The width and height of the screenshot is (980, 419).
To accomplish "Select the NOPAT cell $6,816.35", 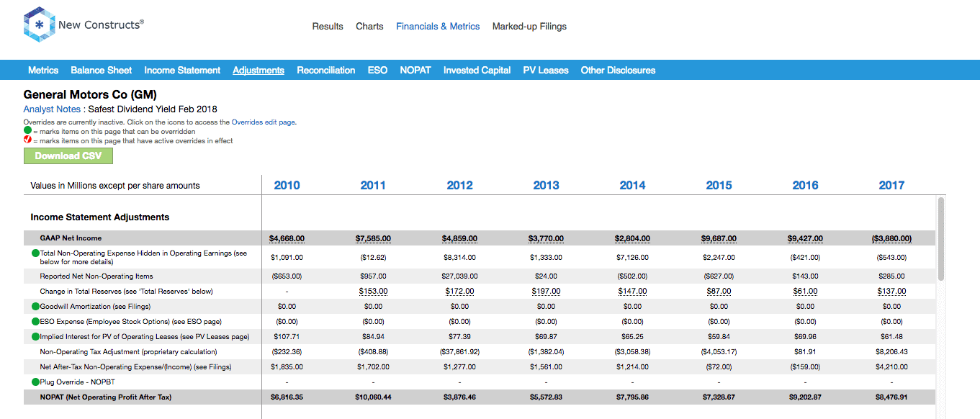I will point(287,397).
